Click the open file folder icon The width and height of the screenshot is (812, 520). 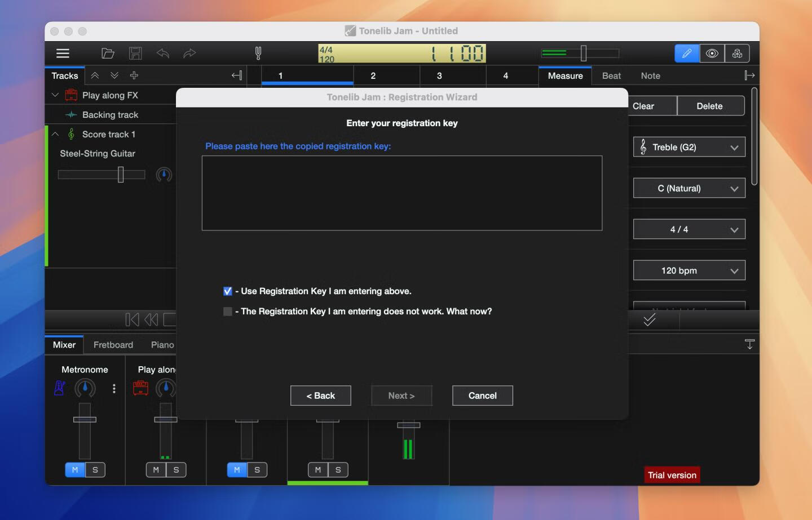[108, 54]
